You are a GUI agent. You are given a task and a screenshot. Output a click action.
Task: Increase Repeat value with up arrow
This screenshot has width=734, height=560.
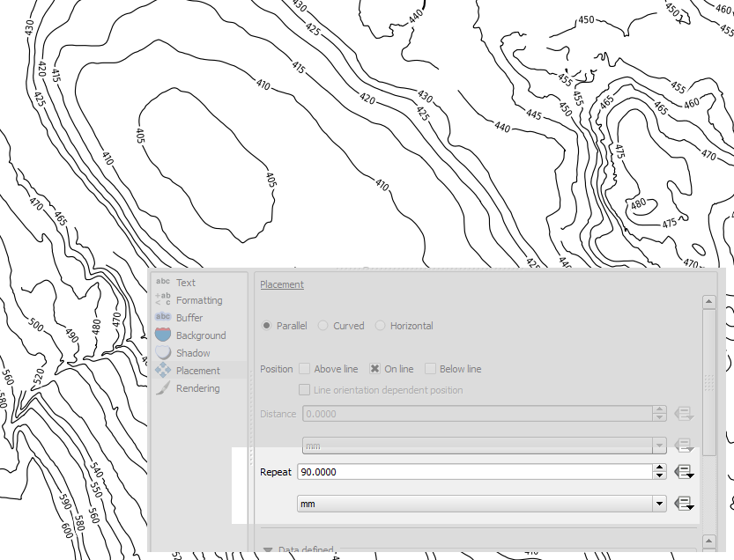(659, 468)
